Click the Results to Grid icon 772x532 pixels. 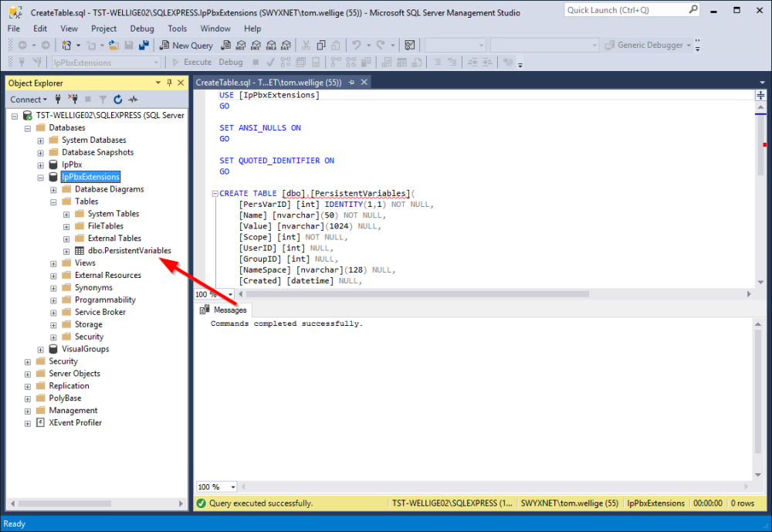point(401,62)
